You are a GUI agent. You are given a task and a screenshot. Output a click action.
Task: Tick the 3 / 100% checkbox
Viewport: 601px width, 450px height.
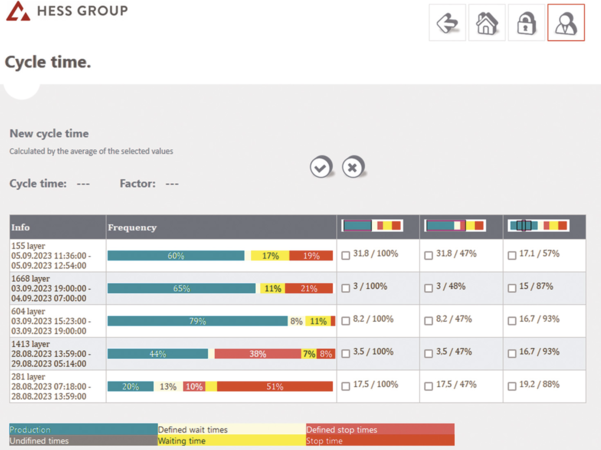pyautogui.click(x=346, y=288)
